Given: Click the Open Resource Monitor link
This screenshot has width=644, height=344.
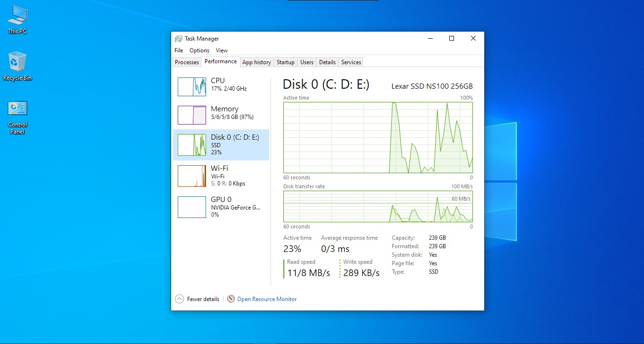Looking at the screenshot, I should (x=267, y=299).
